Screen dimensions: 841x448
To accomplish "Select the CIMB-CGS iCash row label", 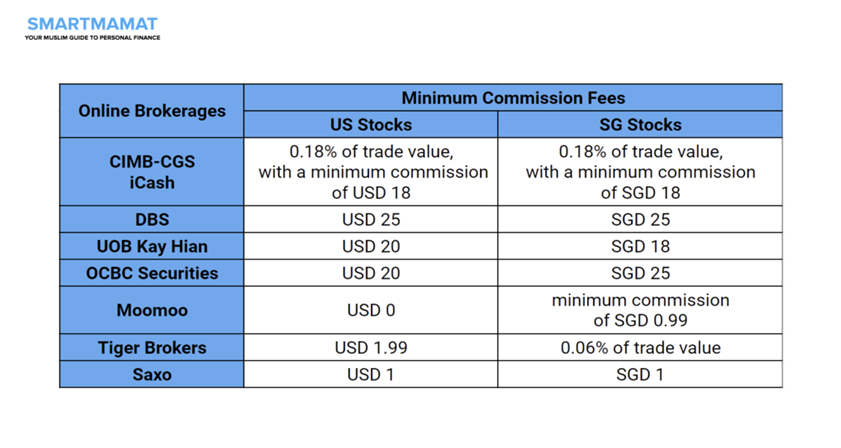I will (152, 172).
